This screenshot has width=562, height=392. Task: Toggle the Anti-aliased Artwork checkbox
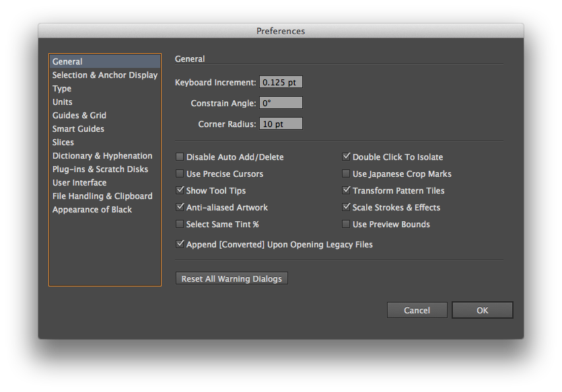pyautogui.click(x=180, y=207)
